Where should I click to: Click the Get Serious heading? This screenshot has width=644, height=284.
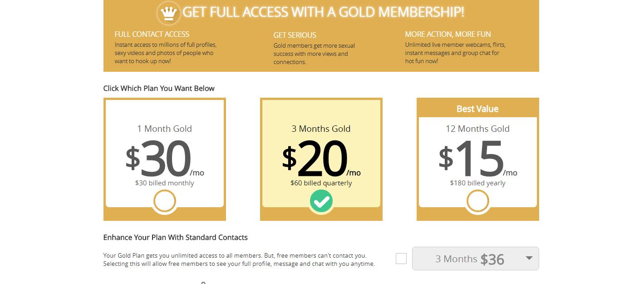click(295, 35)
